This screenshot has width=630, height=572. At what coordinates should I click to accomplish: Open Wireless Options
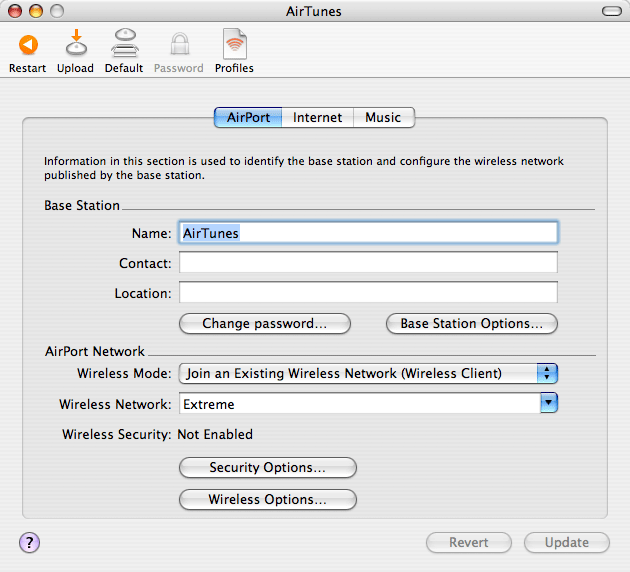pos(268,500)
